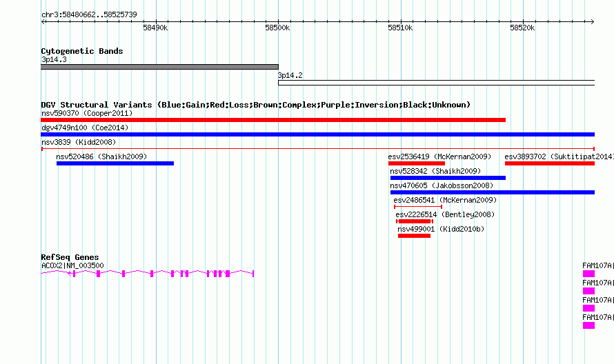Click the left arrow of the ruler

[x=43, y=22]
